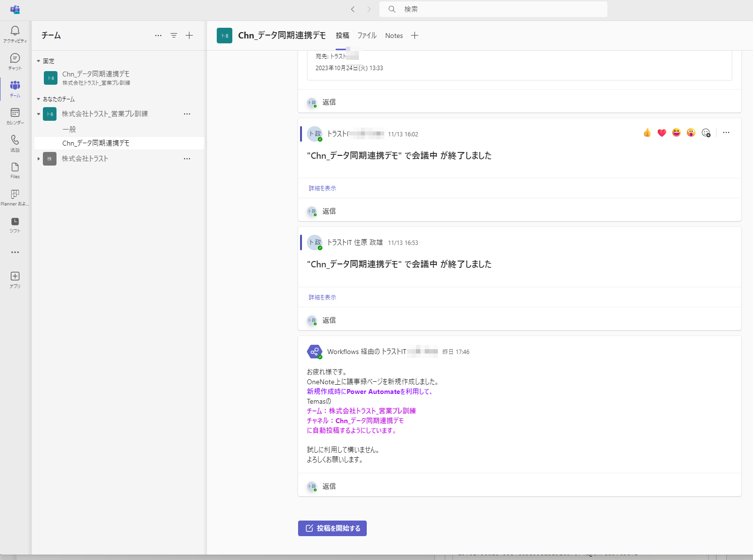This screenshot has height=560, width=753.
Task: Click 詳細を表示 on the 16:53 message
Action: point(322,297)
